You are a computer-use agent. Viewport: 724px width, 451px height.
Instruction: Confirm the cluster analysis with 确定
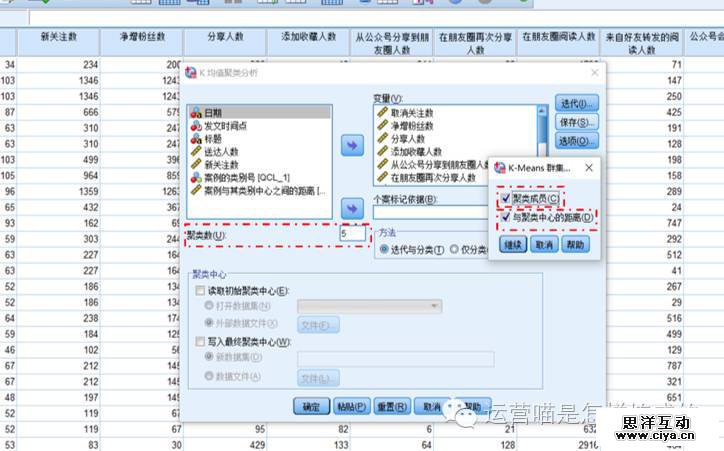(311, 407)
